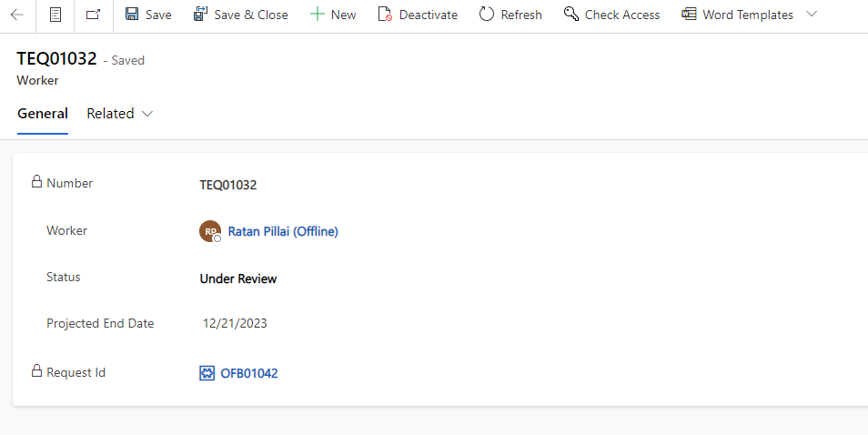
Task: Open the Ratan Pillai (Offline) worker link
Action: point(283,231)
